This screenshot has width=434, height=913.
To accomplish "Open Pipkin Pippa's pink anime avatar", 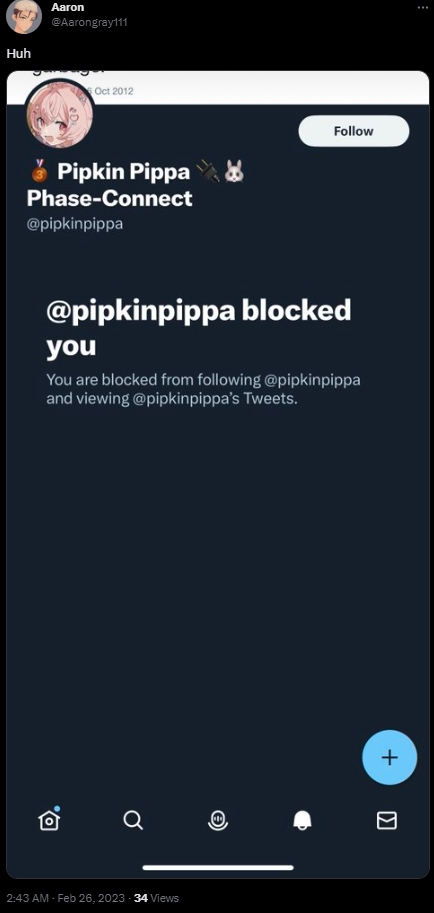I will [59, 115].
